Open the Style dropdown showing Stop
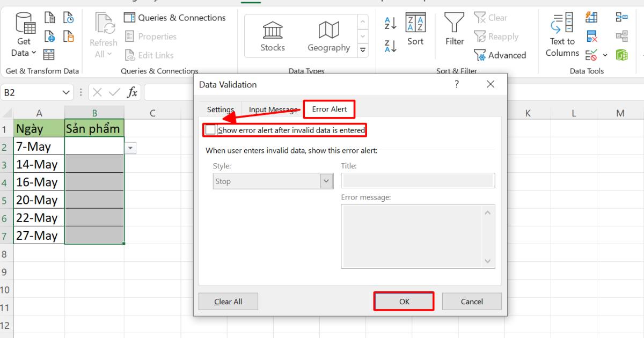Image resolution: width=644 pixels, height=338 pixels. point(325,181)
